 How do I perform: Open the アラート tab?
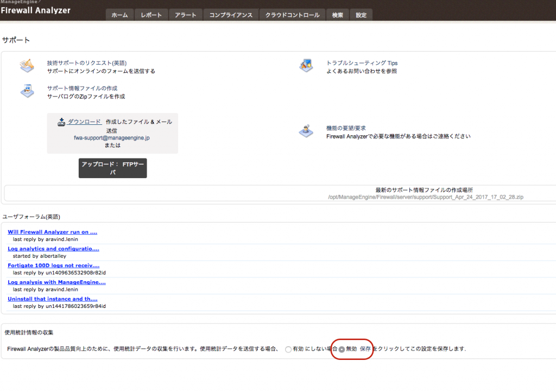click(186, 15)
